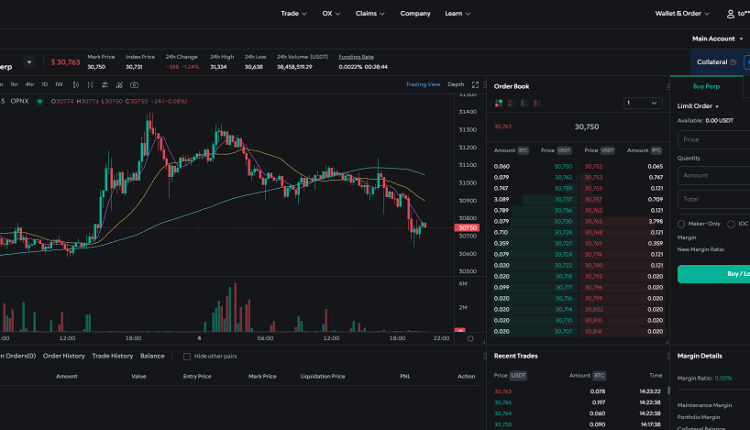The image size is (750, 430).
Task: Click chart settings gear below time axis
Action: point(472,339)
